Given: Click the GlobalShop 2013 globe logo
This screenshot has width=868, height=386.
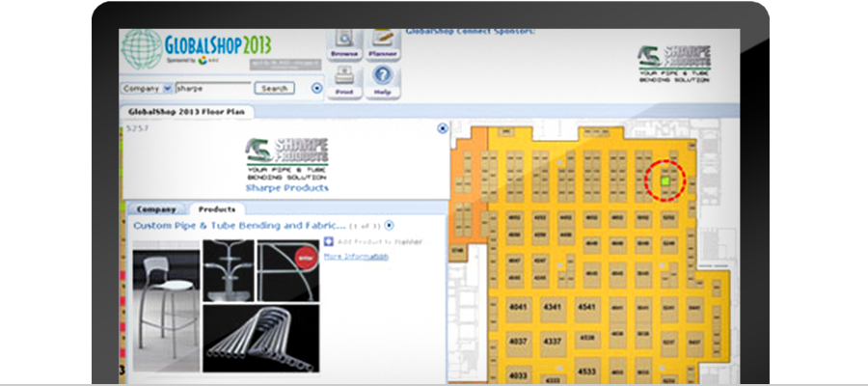Looking at the screenshot, I should (x=141, y=49).
